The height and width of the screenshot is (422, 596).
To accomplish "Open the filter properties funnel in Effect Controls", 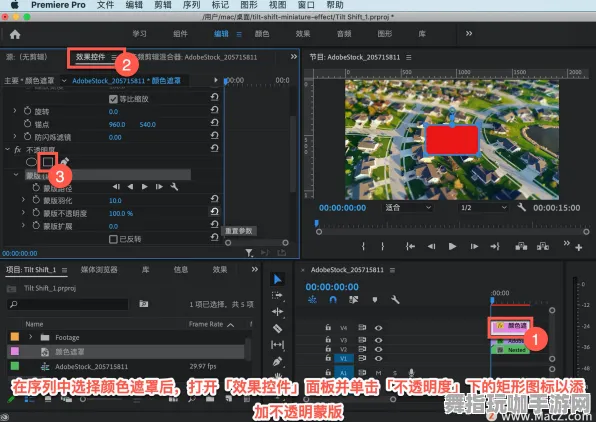I will [x=249, y=252].
